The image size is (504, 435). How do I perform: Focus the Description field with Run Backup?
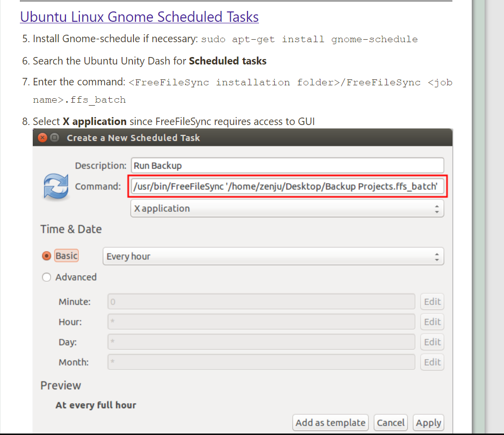click(x=287, y=166)
